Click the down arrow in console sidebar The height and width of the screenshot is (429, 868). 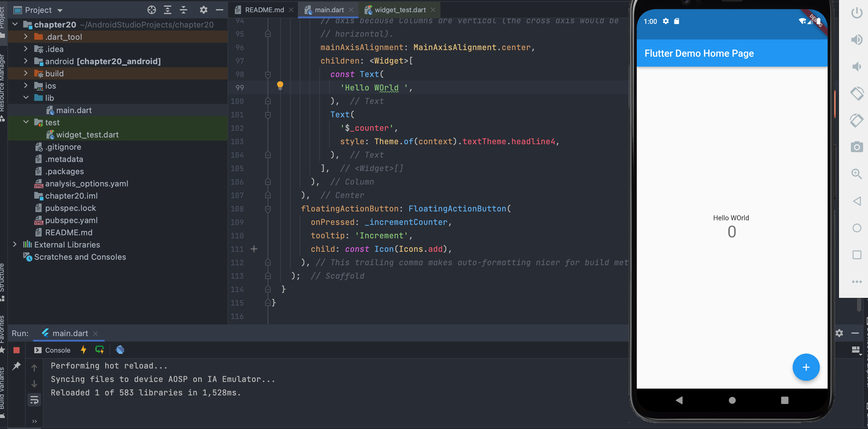[x=34, y=384]
